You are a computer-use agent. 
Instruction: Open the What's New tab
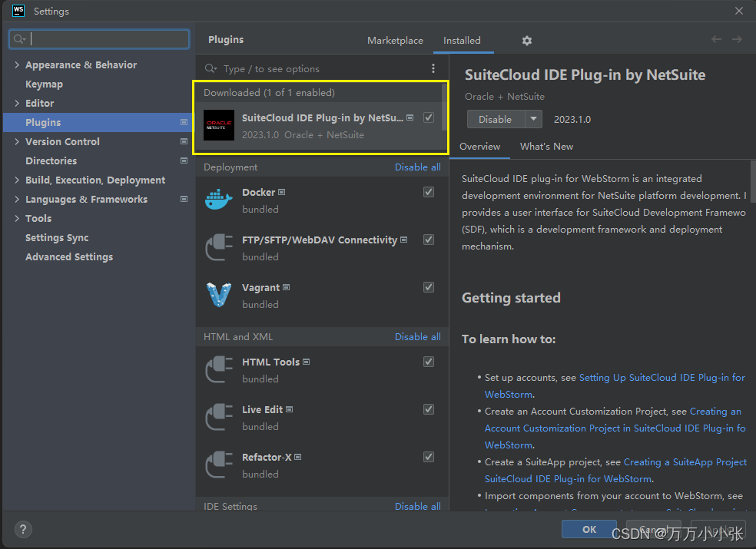[546, 146]
